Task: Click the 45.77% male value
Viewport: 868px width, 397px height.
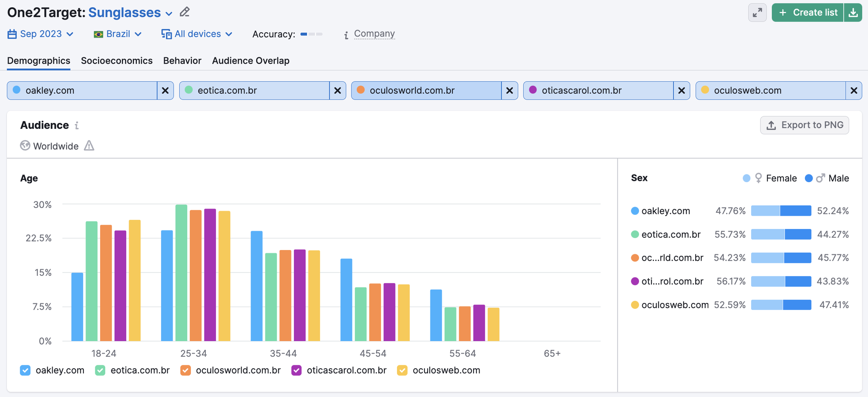Action: click(833, 257)
